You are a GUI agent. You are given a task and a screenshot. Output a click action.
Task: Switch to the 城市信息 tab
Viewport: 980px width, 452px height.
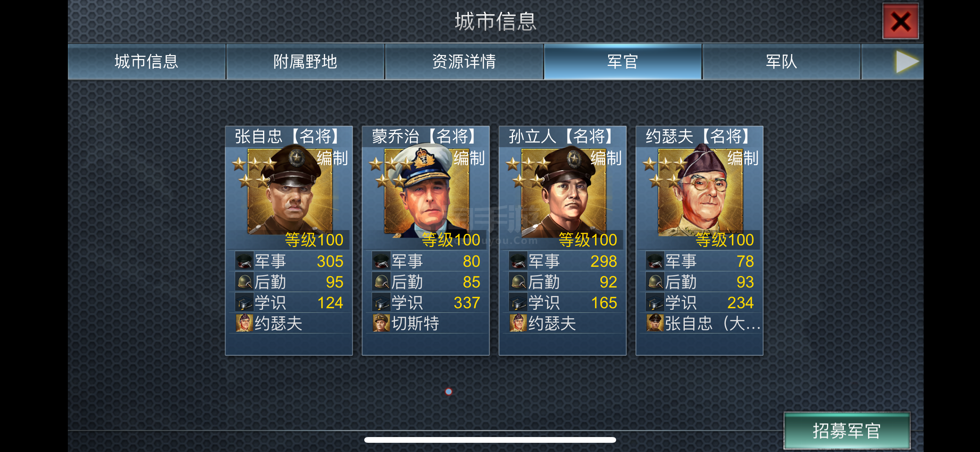point(146,62)
